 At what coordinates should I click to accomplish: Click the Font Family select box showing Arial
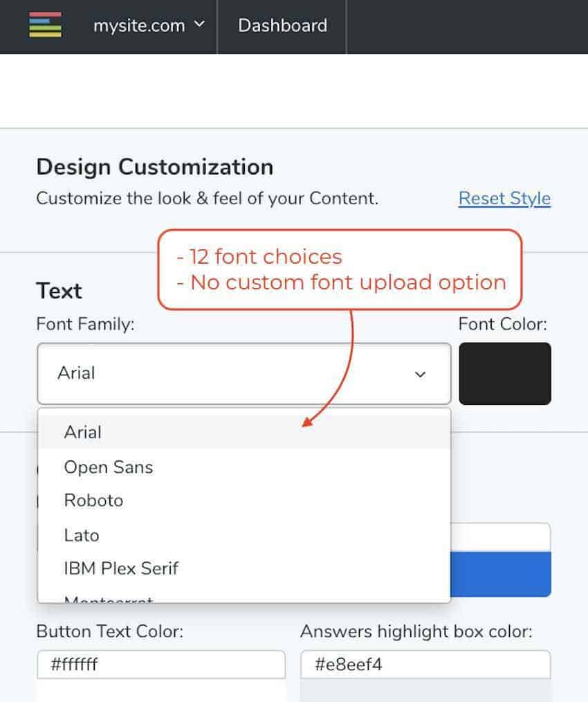click(x=244, y=374)
